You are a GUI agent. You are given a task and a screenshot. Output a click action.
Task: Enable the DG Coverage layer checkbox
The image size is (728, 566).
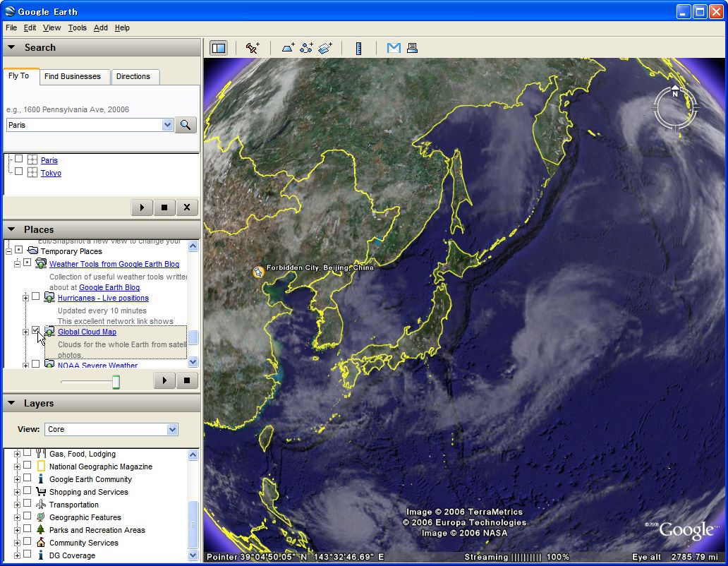coord(27,553)
